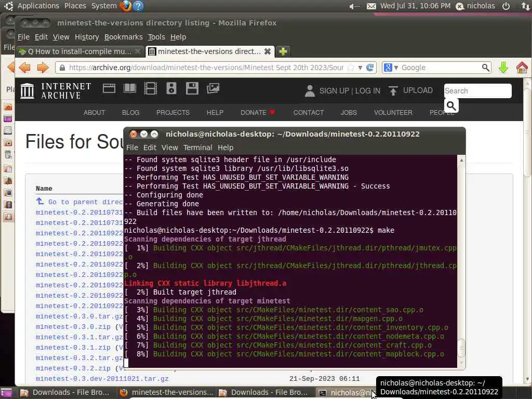Click the upload arrow icon
The width and height of the screenshot is (532, 399).
[393, 91]
